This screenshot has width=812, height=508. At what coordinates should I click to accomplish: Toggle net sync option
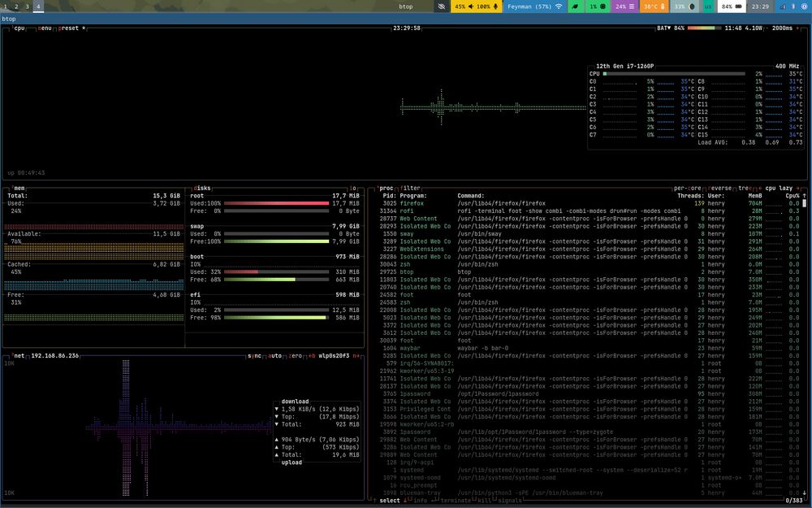(x=254, y=356)
